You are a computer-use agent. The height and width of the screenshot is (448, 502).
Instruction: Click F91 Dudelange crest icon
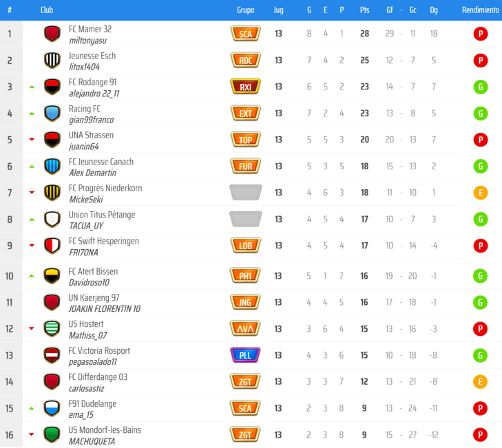[52, 408]
